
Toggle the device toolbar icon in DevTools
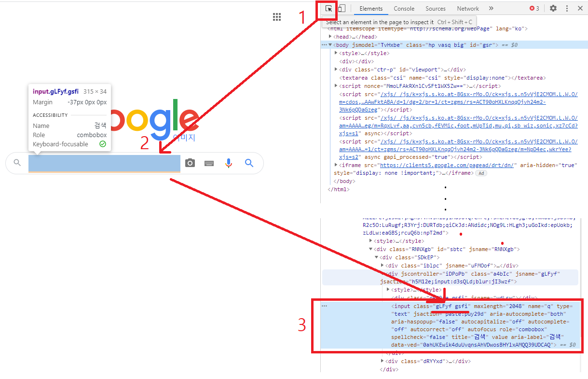click(342, 9)
